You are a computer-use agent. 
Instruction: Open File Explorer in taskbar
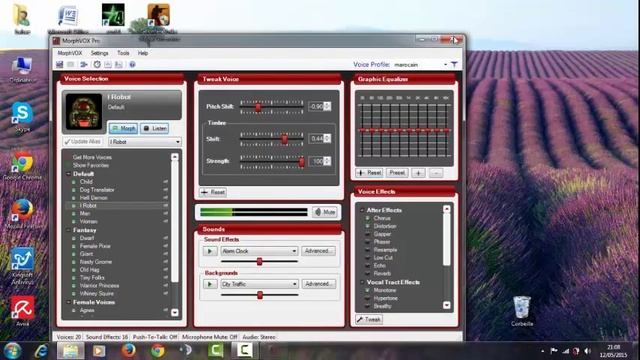(70, 351)
